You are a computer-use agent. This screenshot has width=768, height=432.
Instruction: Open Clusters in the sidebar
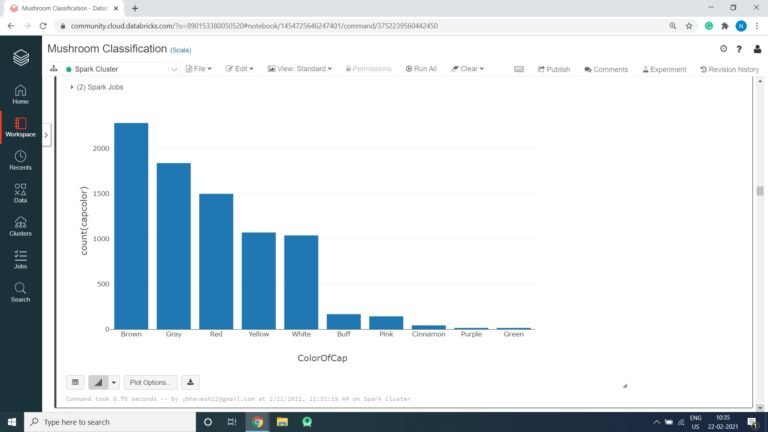(x=20, y=226)
